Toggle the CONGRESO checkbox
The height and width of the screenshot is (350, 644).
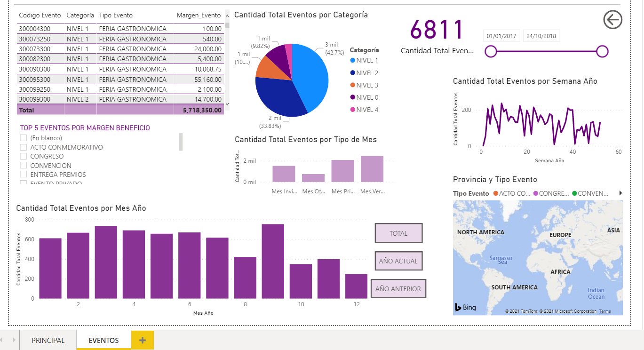(x=23, y=156)
